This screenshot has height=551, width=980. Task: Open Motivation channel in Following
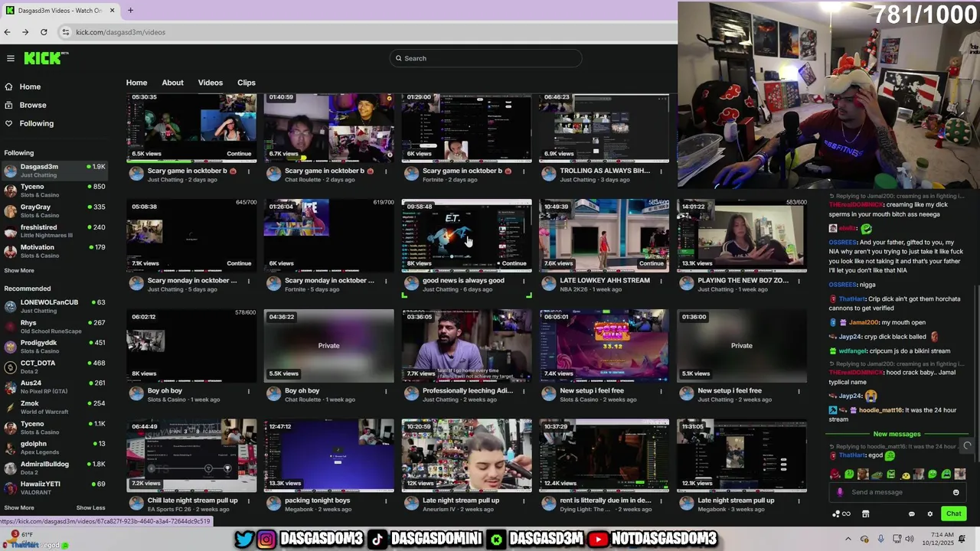pos(54,251)
